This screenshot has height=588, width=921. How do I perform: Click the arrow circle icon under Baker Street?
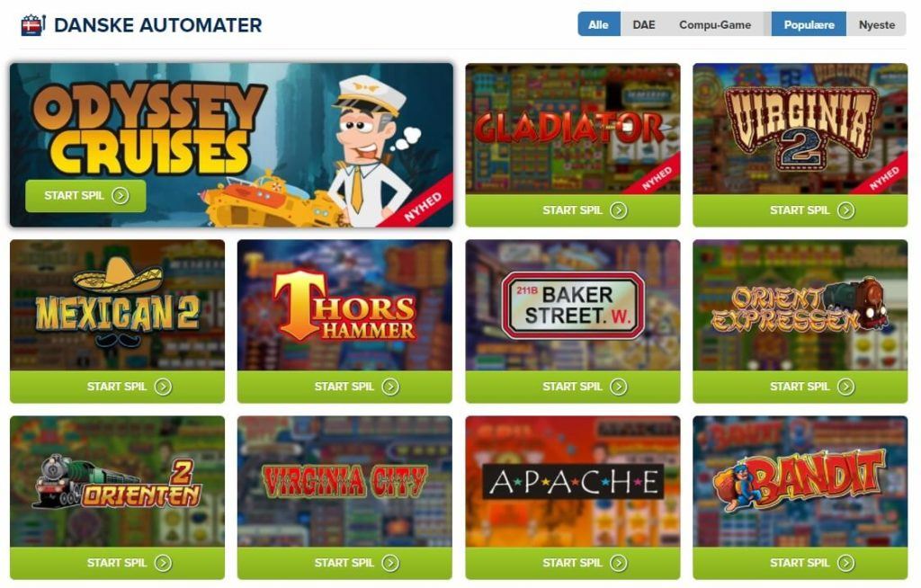pos(619,387)
